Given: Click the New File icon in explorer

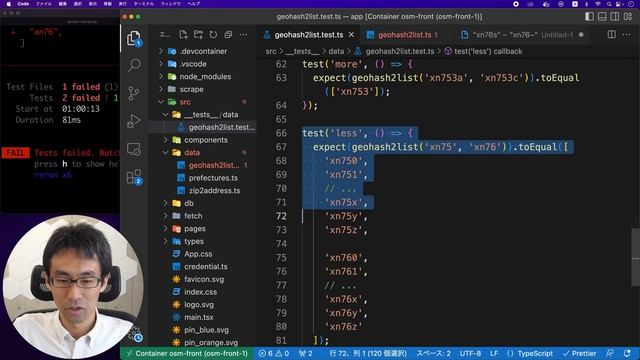Looking at the screenshot, I should (183, 35).
